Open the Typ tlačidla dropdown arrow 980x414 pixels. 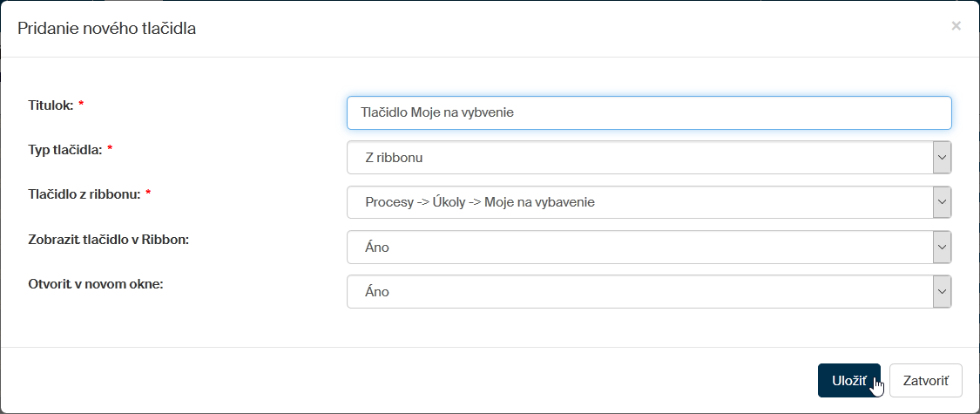pos(942,158)
